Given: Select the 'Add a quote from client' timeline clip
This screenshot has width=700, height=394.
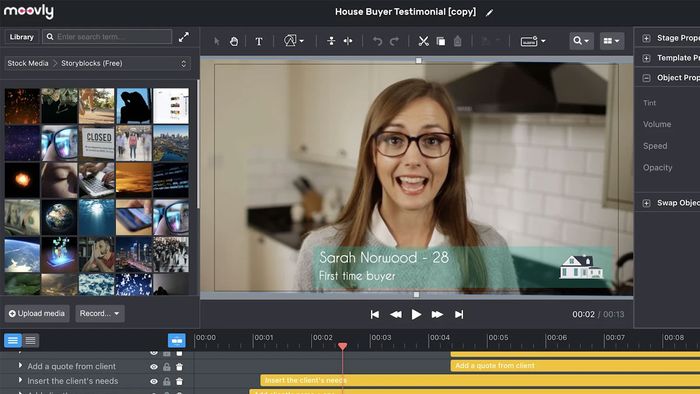Looking at the screenshot, I should click(x=575, y=366).
